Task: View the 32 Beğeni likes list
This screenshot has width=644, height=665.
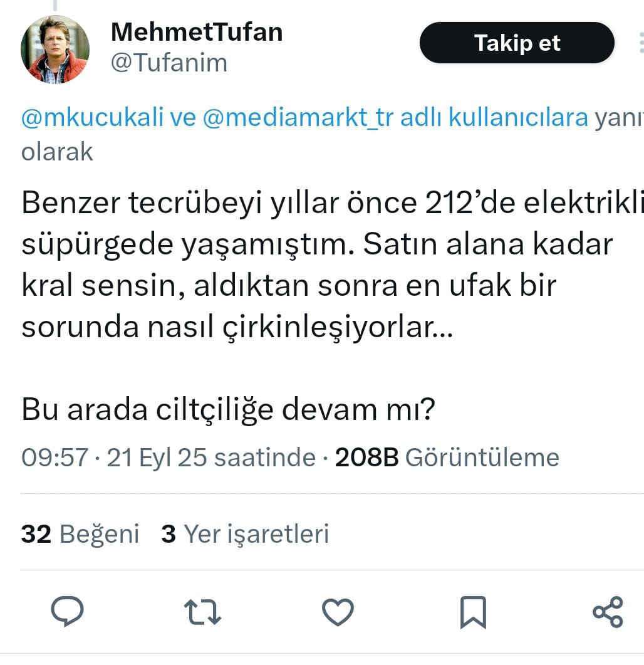Action: (x=80, y=533)
